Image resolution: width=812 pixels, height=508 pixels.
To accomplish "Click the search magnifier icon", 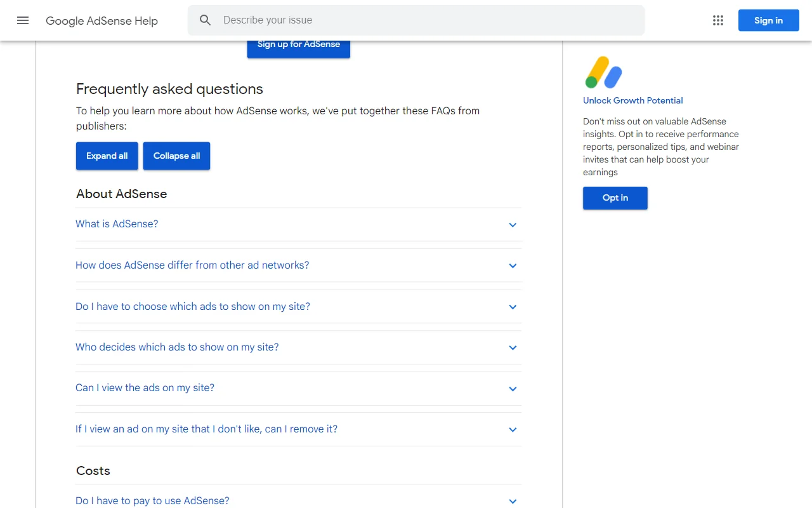I will pyautogui.click(x=205, y=20).
